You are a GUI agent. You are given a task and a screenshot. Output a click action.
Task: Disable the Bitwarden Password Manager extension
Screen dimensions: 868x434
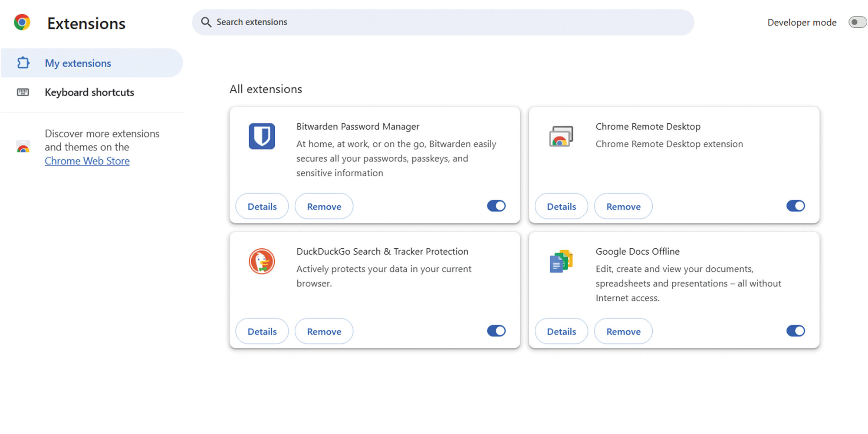point(496,206)
